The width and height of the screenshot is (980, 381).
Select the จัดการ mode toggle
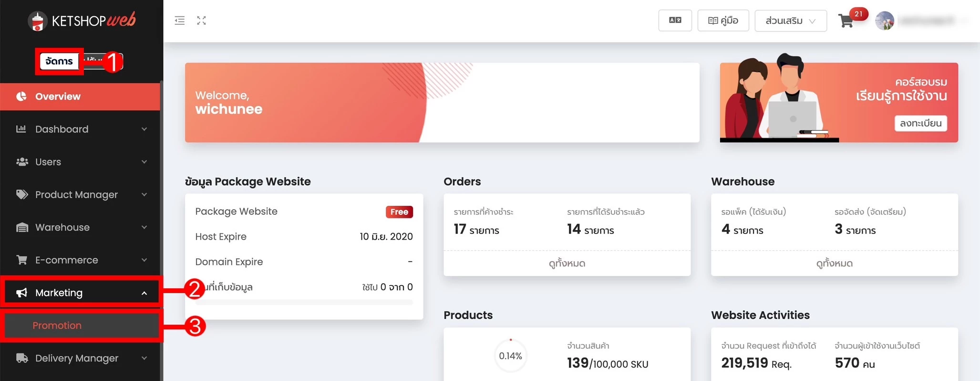click(x=59, y=61)
